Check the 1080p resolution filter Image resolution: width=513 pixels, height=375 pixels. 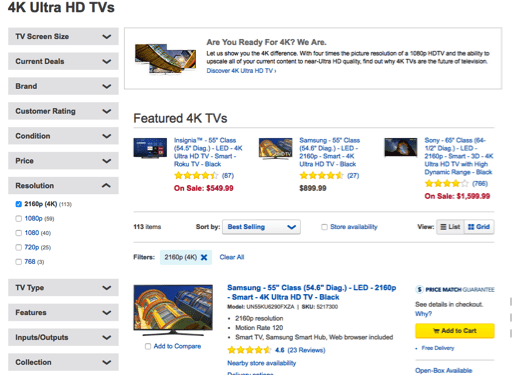[x=19, y=219]
